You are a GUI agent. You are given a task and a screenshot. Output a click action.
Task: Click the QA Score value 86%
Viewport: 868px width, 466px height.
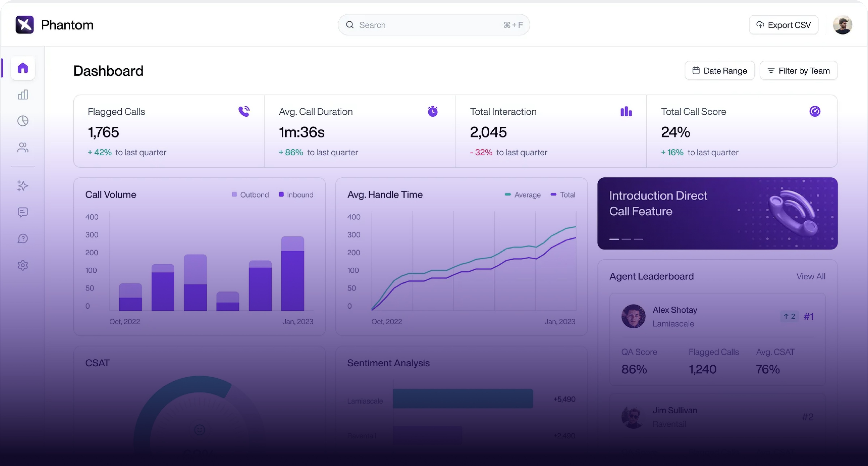click(x=634, y=369)
